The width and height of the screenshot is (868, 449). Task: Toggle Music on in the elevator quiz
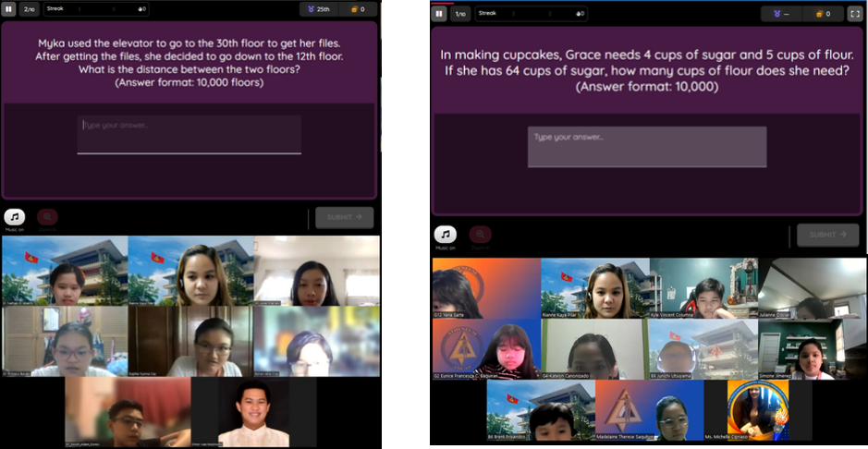(x=14, y=217)
